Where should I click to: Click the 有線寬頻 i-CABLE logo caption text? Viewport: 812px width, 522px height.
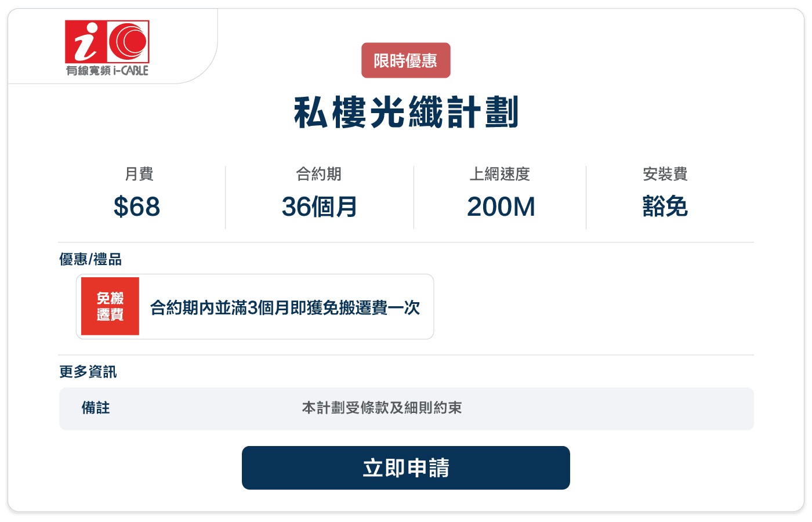107,71
